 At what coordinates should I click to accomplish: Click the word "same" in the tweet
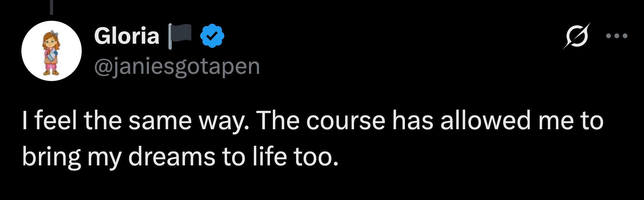(159, 121)
